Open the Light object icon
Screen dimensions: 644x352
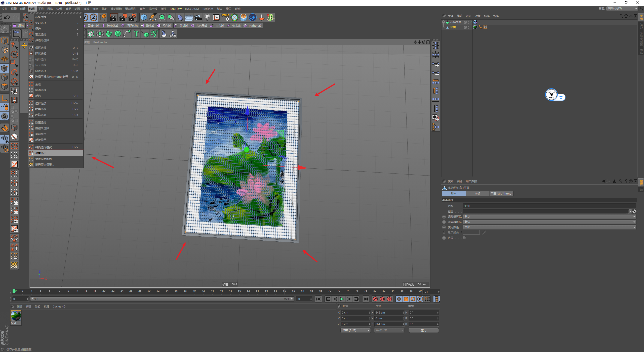click(207, 17)
